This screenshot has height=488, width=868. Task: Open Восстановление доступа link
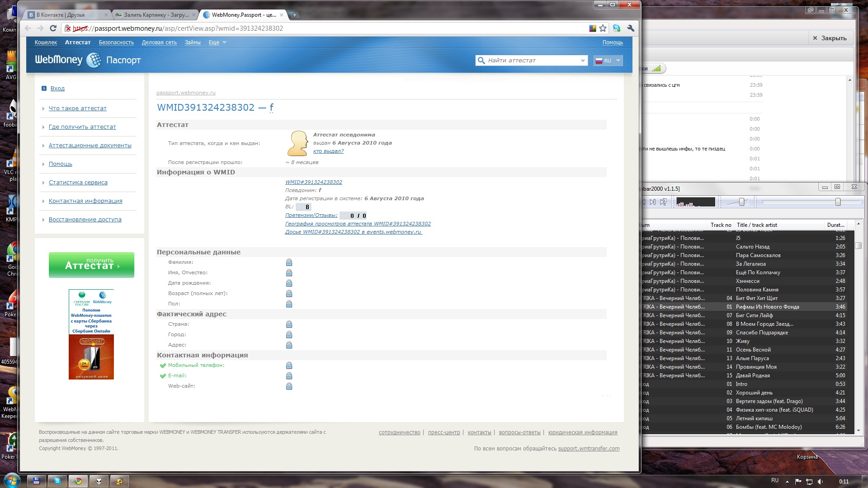click(85, 220)
